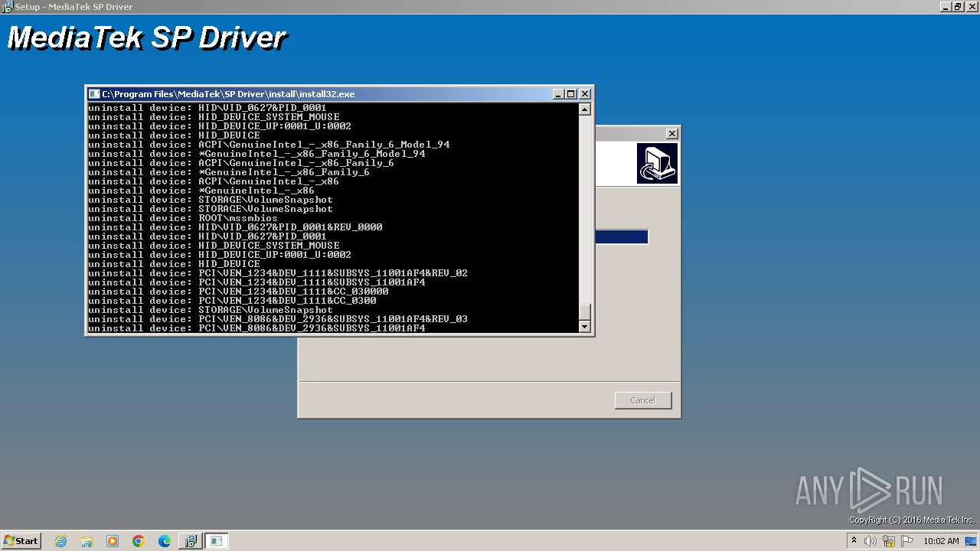The image size is (980, 551).
Task: Select the install32.exe console taskbar item
Action: tap(217, 541)
